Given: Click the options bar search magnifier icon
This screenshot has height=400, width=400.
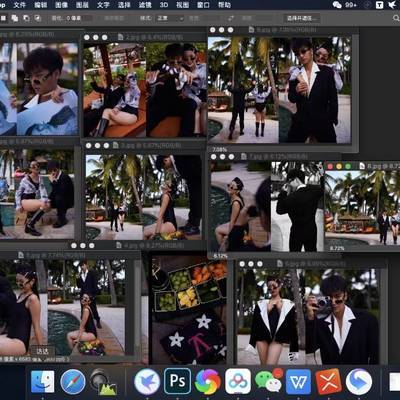Looking at the screenshot, I should pos(396,18).
